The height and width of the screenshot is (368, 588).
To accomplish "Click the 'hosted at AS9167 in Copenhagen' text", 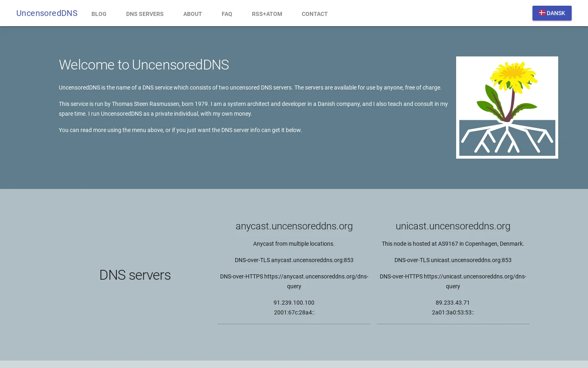I will click(x=453, y=244).
